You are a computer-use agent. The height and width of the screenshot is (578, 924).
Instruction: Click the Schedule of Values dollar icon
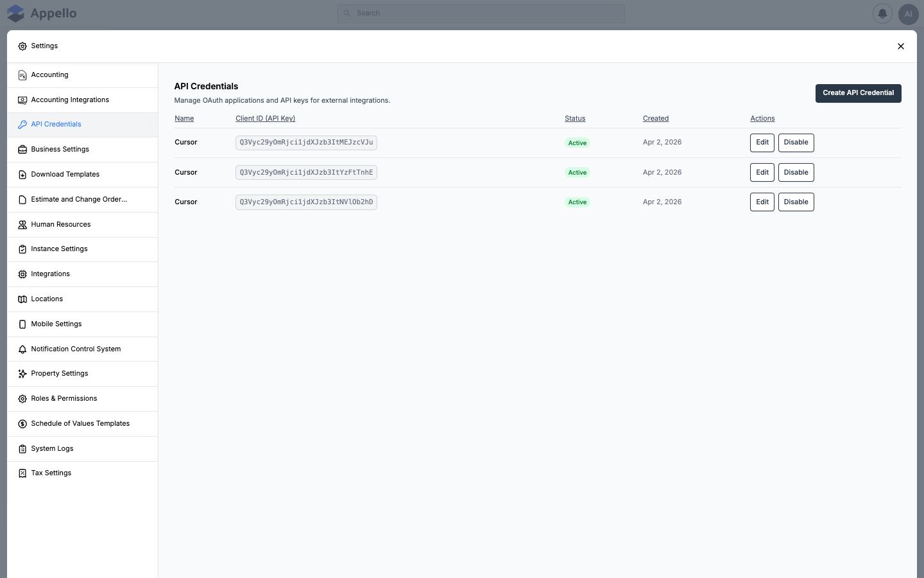click(x=22, y=424)
